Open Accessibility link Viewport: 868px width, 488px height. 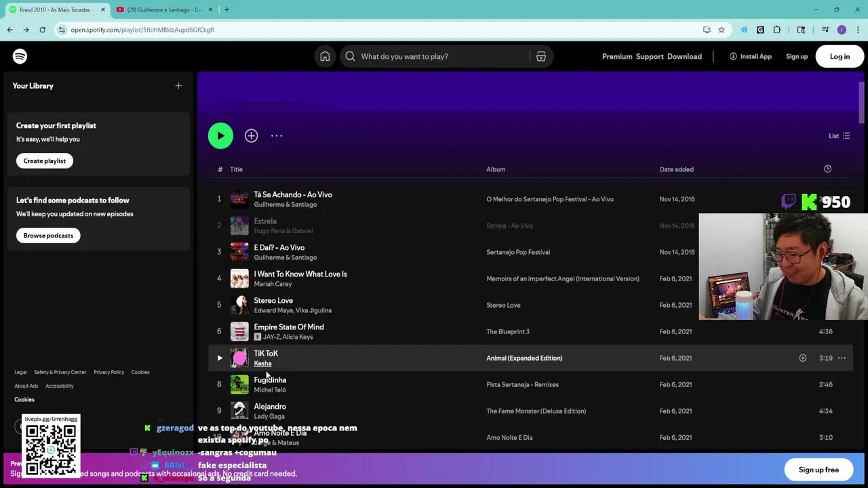[x=60, y=386]
